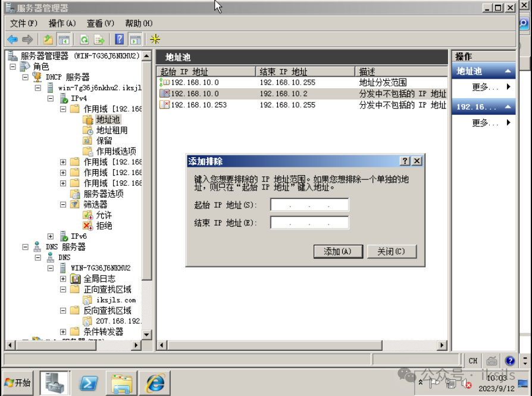Click the 起始 IP 地址 column header
The height and width of the screenshot is (396, 532).
coord(206,71)
